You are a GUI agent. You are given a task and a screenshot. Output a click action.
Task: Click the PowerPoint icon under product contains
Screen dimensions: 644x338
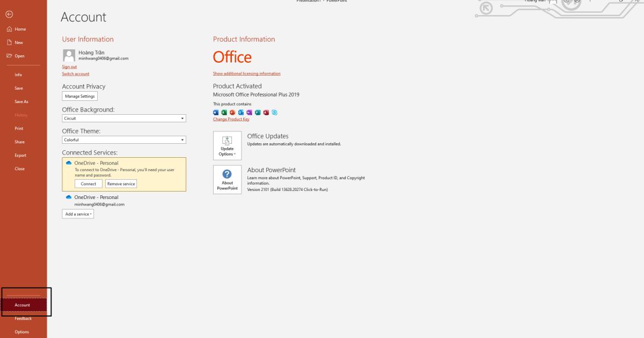[231, 113]
